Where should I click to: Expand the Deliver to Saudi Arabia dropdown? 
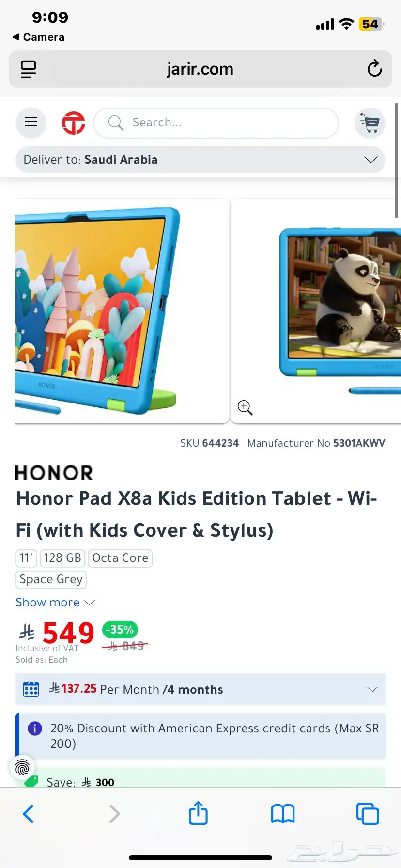[200, 160]
